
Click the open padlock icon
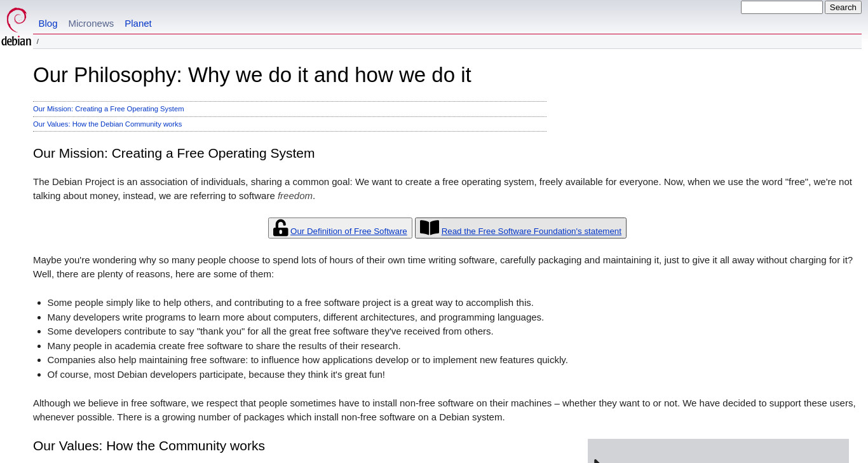(280, 228)
